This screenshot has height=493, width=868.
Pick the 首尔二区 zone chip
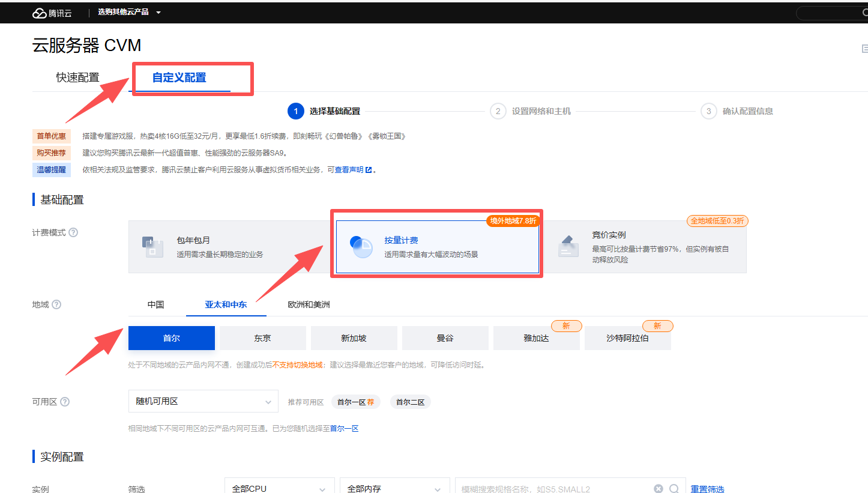coord(411,402)
